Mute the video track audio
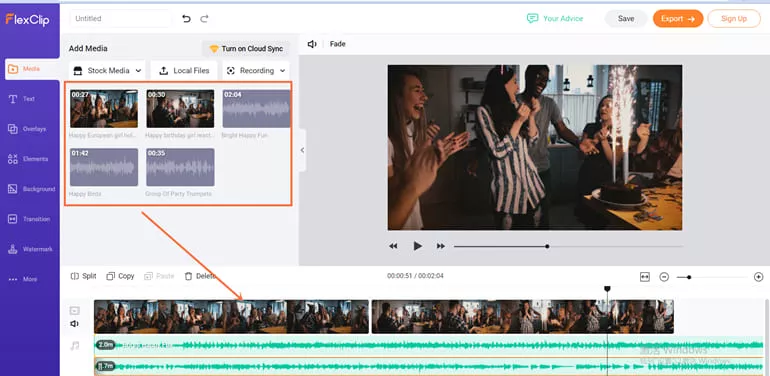Viewport: 770px width, 376px height. coord(74,324)
